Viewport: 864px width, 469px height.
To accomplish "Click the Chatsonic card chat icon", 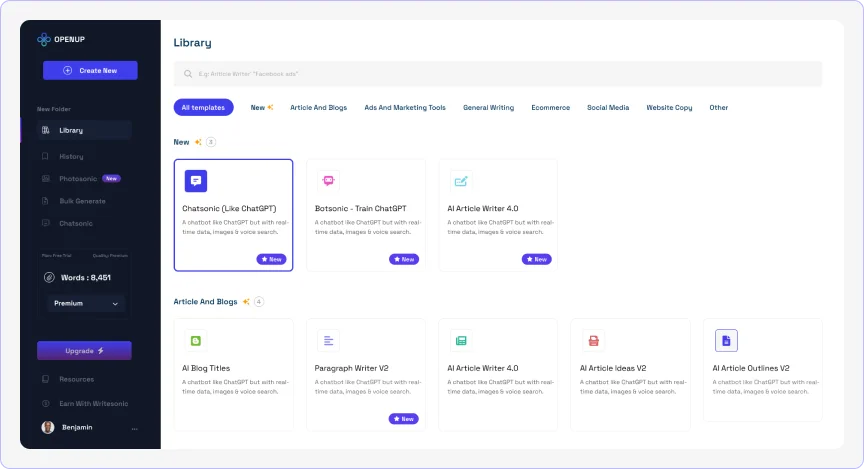I will (x=196, y=181).
